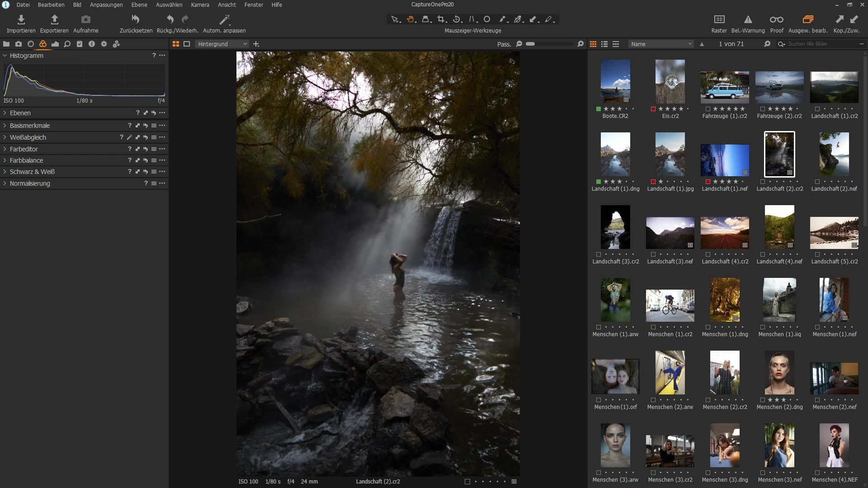Open the Name sort dropdown

pyautogui.click(x=660, y=44)
